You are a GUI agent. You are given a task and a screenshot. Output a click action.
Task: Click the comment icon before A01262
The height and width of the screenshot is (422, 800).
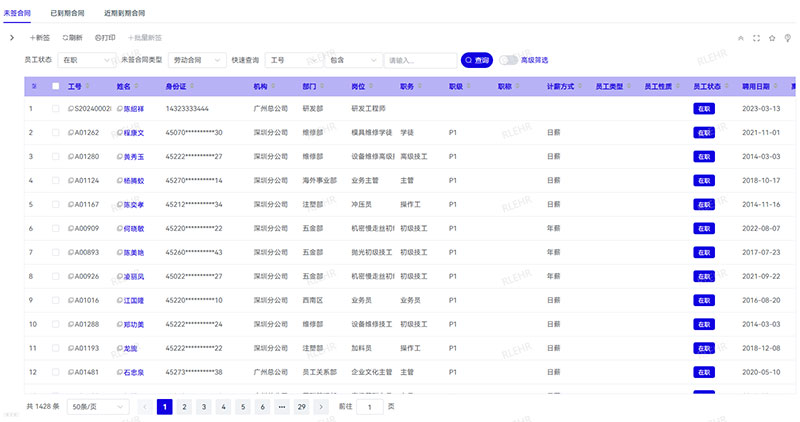71,133
